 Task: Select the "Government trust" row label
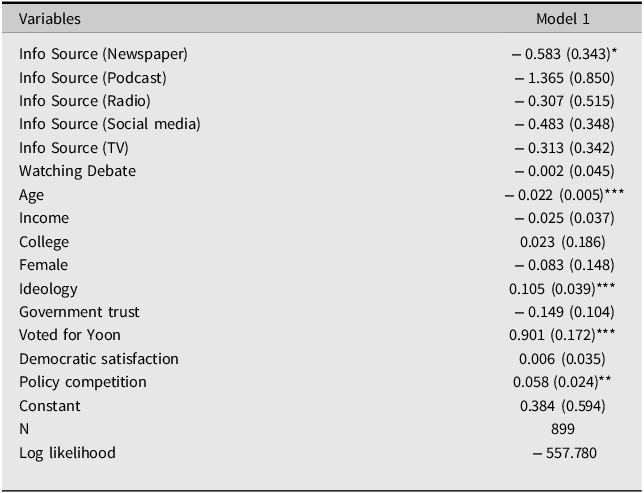coord(79,312)
